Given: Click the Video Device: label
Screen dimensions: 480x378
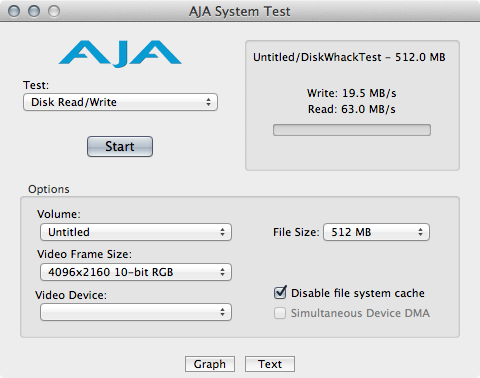Looking at the screenshot, I should click(x=71, y=295).
